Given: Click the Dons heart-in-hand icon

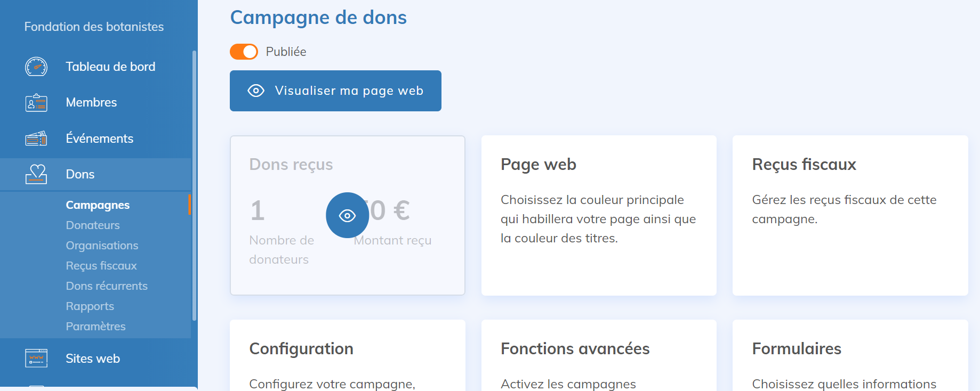Looking at the screenshot, I should [36, 174].
